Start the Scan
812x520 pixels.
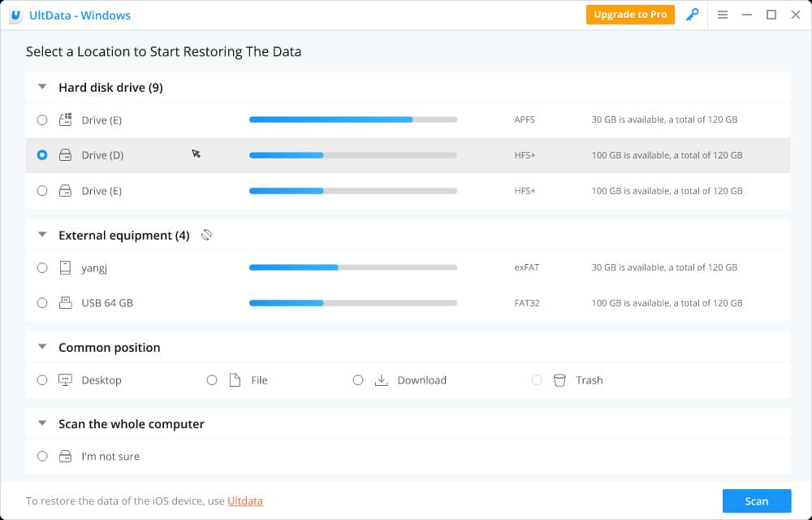point(757,500)
